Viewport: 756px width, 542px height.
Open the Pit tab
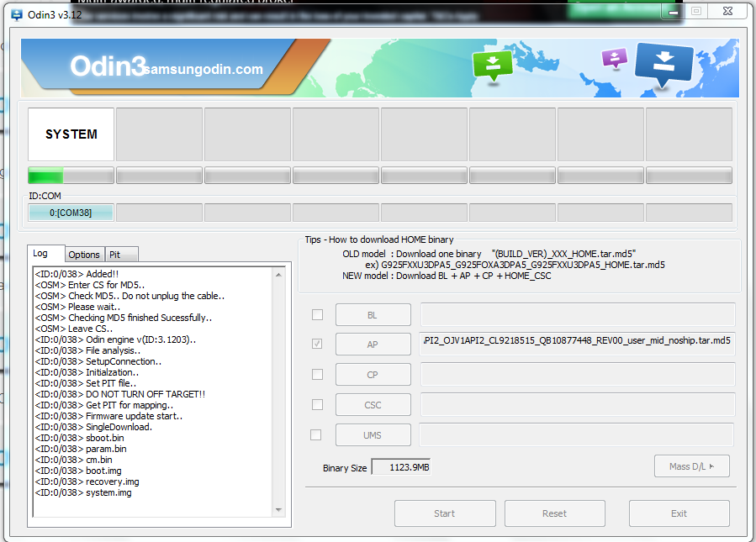coord(121,255)
